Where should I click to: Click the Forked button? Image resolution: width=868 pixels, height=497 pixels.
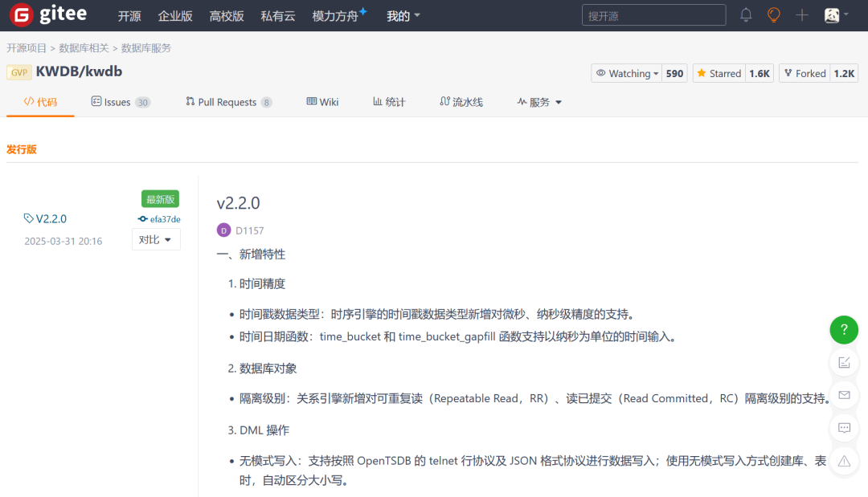[805, 74]
